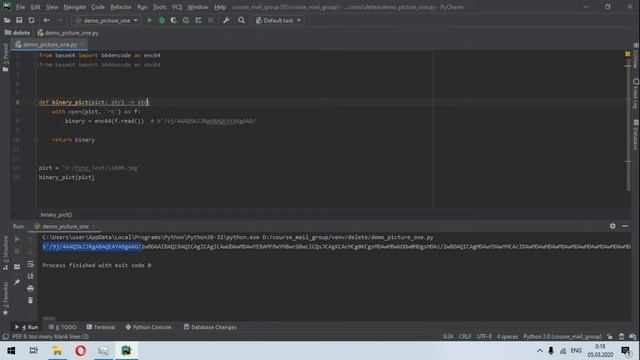Image resolution: width=640 pixels, height=360 pixels.
Task: Run demo_picture_one with the toolbar play button
Action: [x=149, y=20]
